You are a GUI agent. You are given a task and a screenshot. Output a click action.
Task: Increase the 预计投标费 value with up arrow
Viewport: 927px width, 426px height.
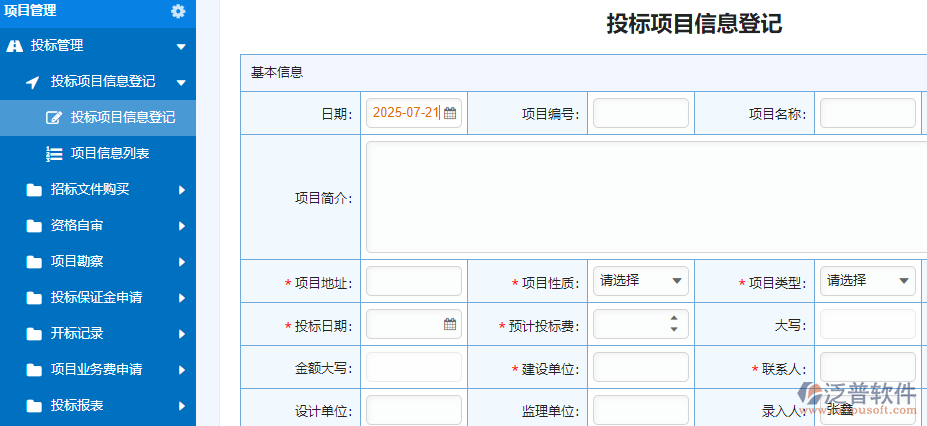pos(674,318)
